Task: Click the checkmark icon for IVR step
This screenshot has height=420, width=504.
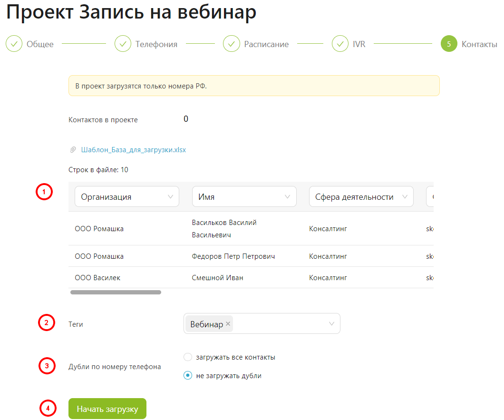Action: pos(340,44)
